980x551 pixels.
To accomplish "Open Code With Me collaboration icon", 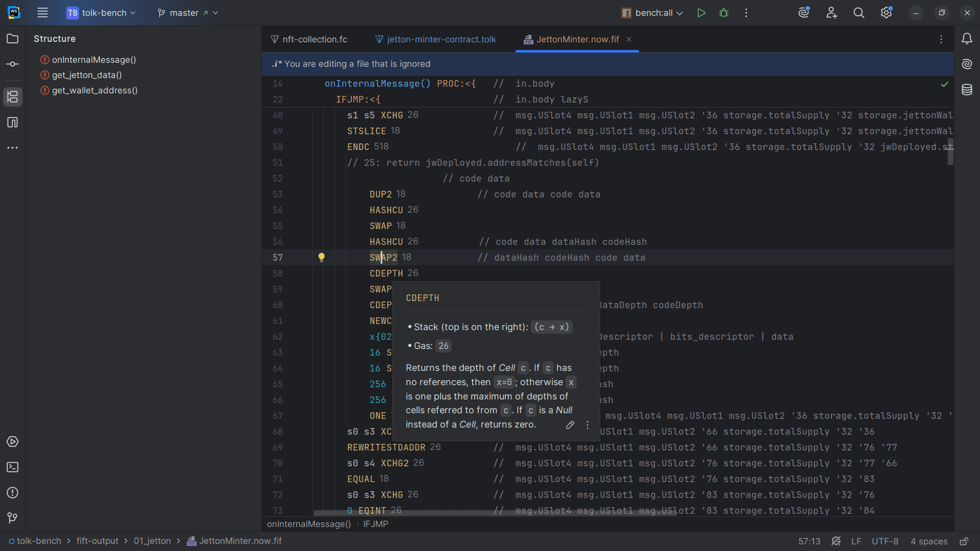I will (831, 13).
